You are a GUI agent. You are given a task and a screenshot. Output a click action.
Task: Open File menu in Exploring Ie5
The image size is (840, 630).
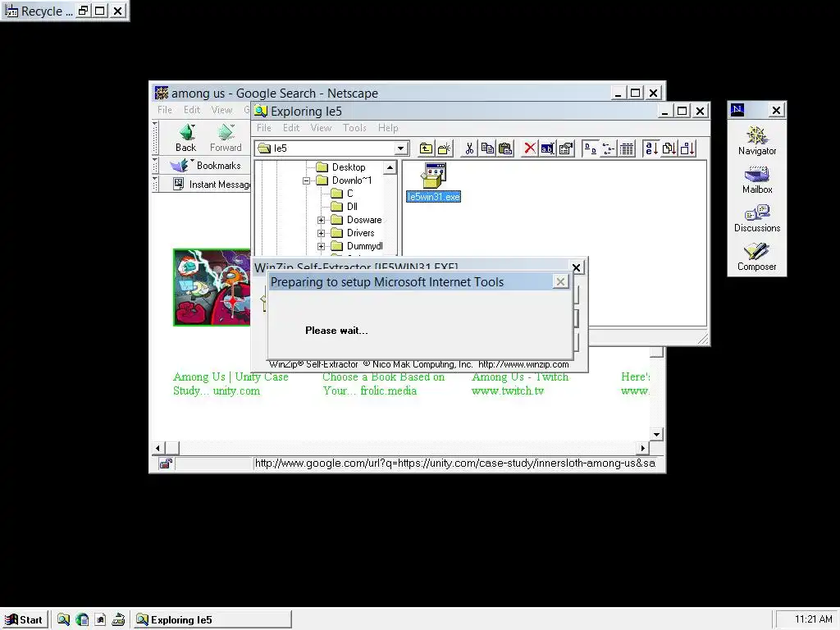tap(264, 128)
